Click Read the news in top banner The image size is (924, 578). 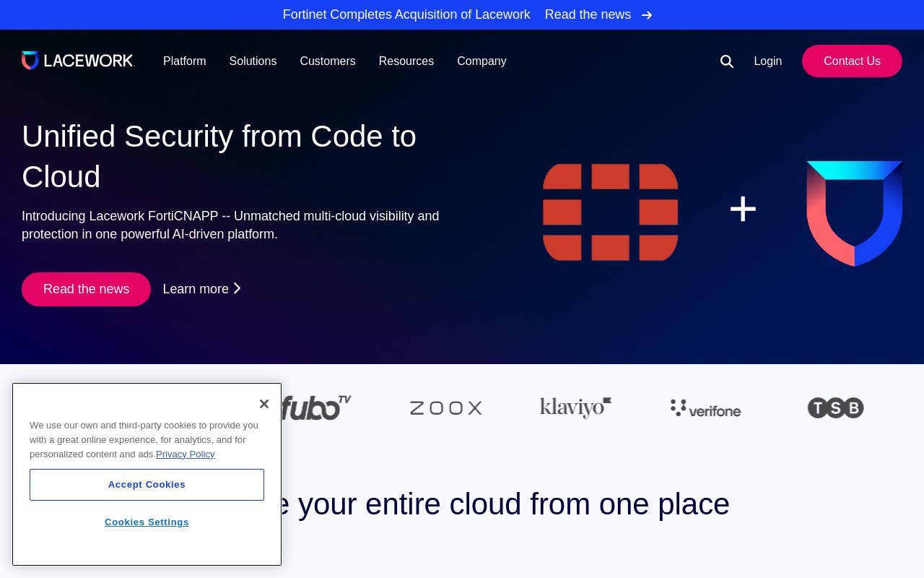[588, 14]
